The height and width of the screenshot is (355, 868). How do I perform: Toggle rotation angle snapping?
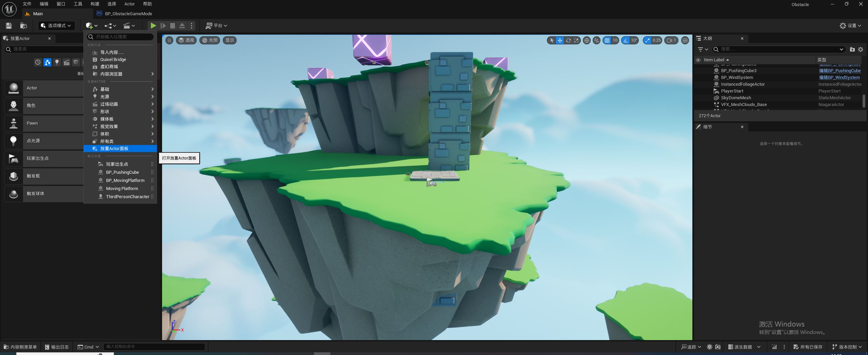pyautogui.click(x=626, y=40)
